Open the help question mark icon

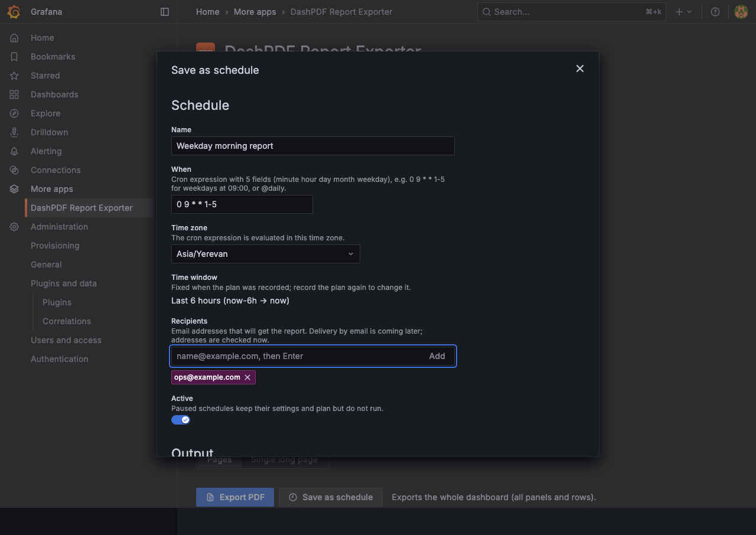(715, 12)
